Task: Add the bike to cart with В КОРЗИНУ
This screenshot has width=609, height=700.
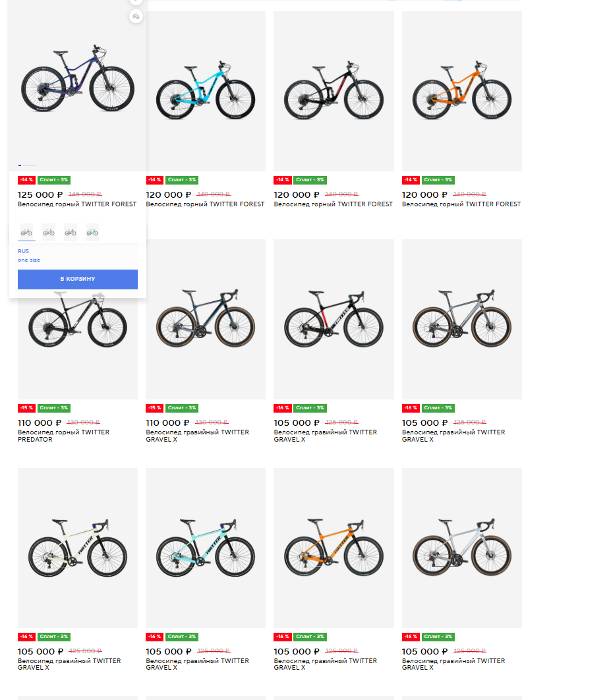Action: point(78,279)
